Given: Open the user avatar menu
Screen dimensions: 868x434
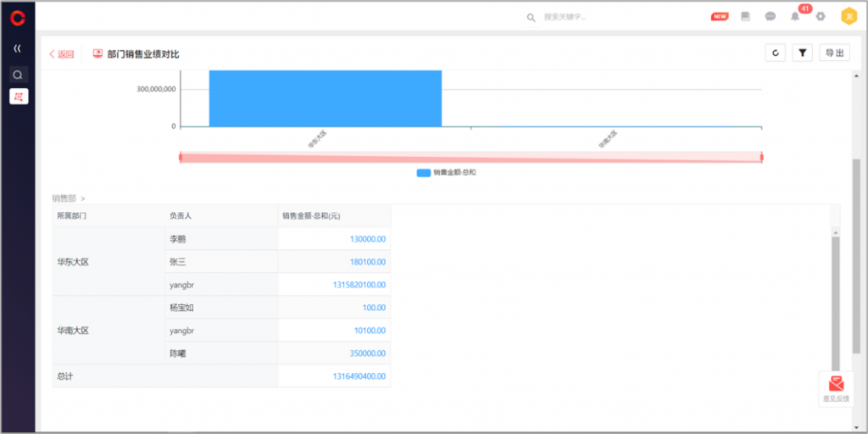Looking at the screenshot, I should pos(848,16).
